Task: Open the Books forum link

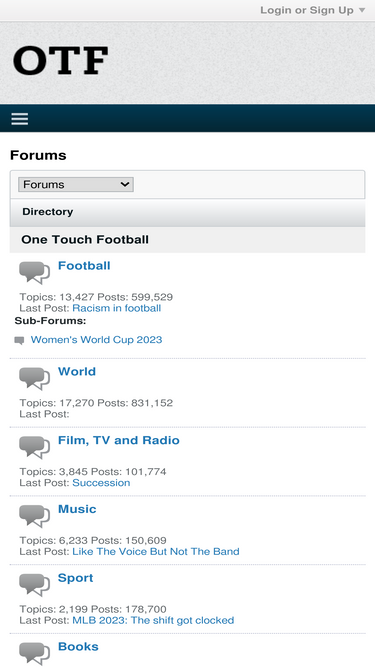Action: pyautogui.click(x=78, y=647)
